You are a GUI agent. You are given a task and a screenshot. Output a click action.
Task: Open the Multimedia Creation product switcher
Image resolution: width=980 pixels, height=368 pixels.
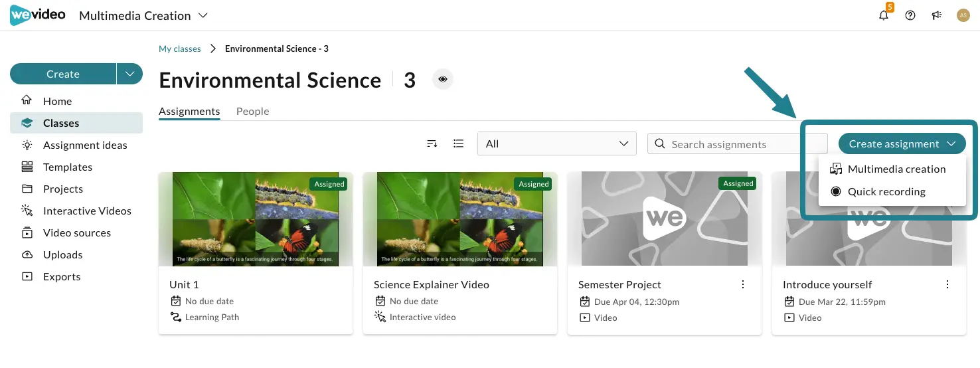pyautogui.click(x=143, y=15)
